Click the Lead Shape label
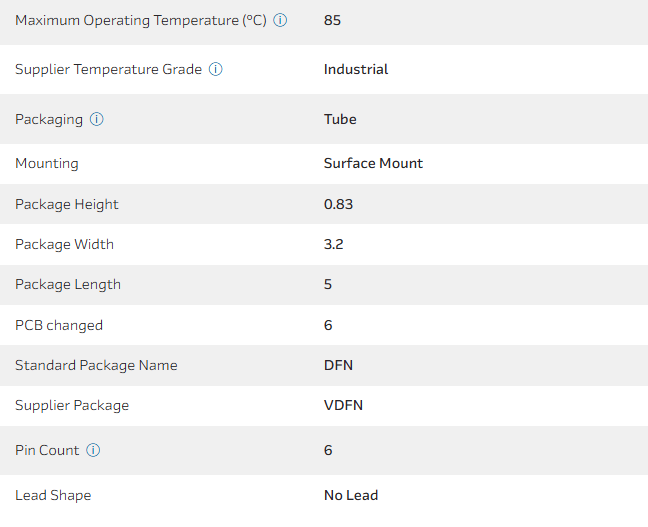Screen dimensions: 648x527 [x=53, y=495]
